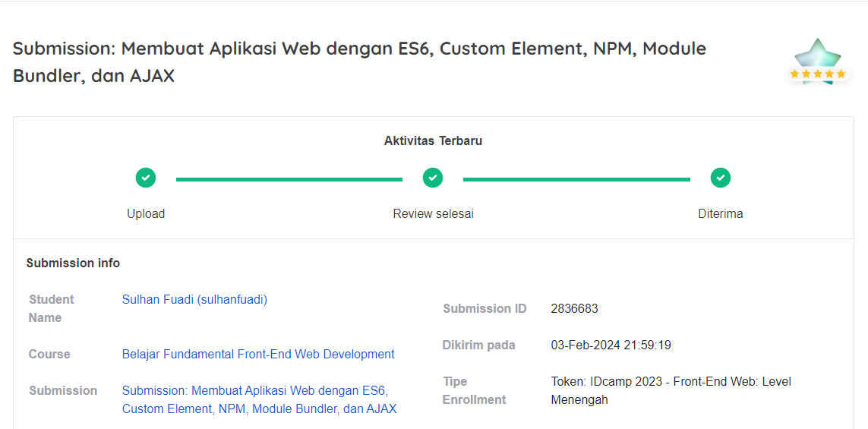868x429 pixels.
Task: Click the page title Submission heading
Action: [x=359, y=62]
